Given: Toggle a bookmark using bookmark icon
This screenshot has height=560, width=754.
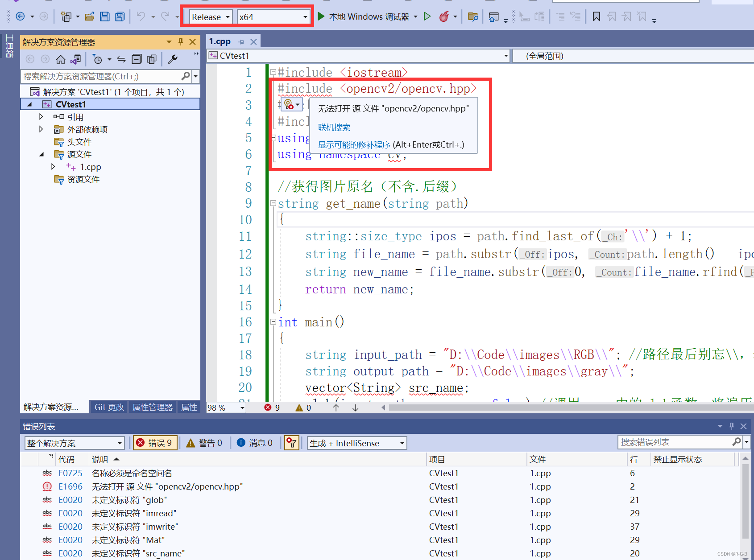Looking at the screenshot, I should click(x=596, y=16).
